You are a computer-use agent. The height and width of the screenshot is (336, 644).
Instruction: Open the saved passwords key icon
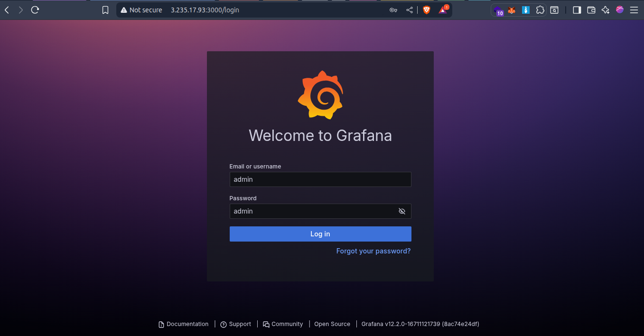[393, 10]
